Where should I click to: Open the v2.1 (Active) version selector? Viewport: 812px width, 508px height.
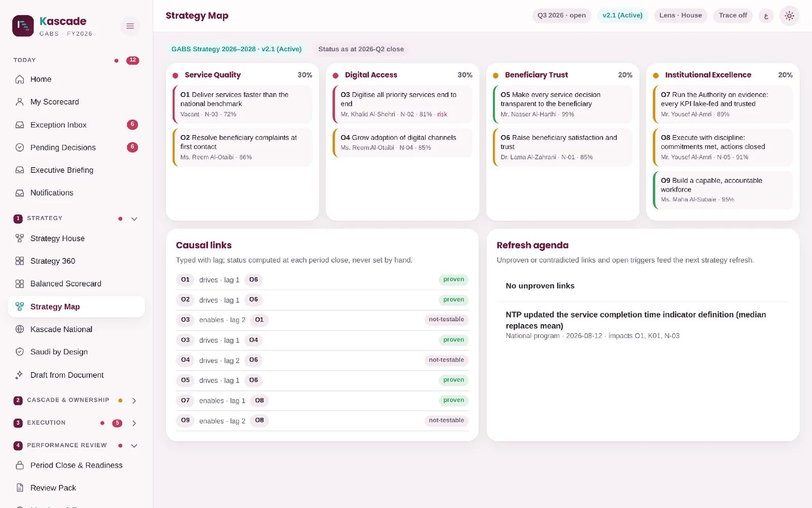click(x=623, y=15)
